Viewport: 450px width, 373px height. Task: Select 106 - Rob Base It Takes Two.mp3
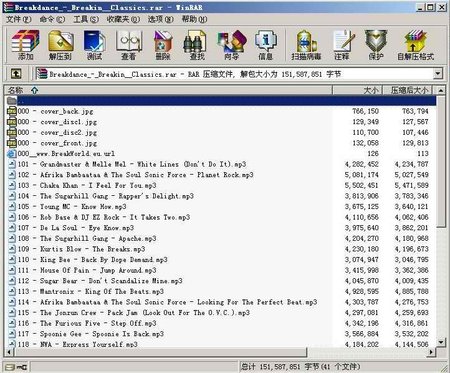point(103,217)
